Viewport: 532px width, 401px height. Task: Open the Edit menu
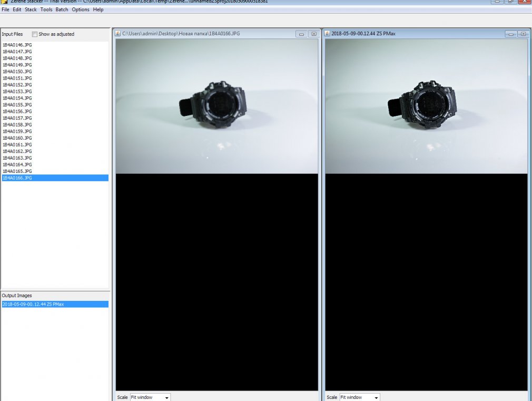pos(17,9)
